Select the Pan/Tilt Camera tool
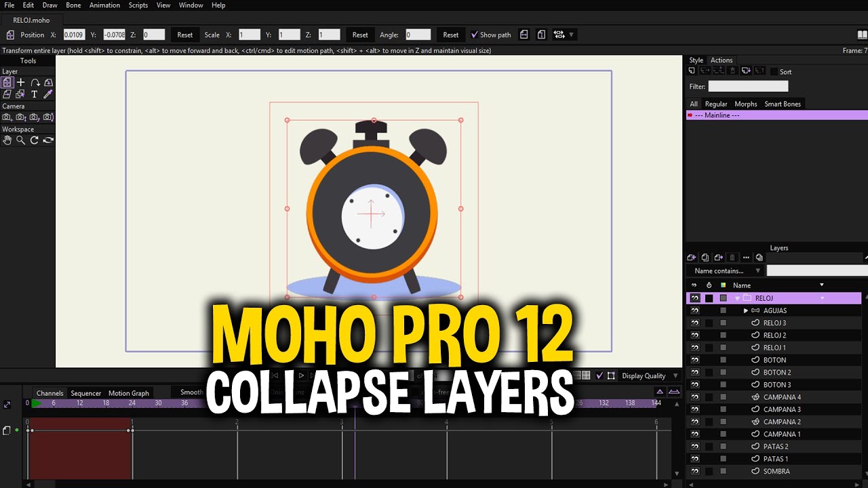 point(48,117)
